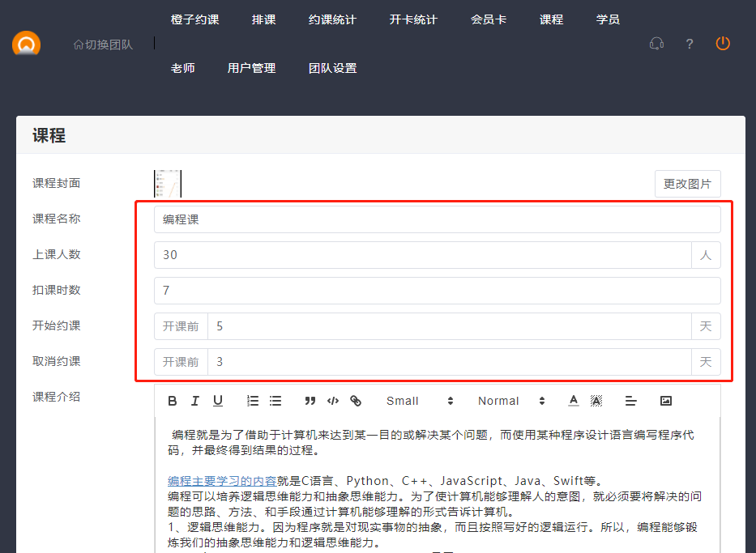Image resolution: width=756 pixels, height=553 pixels.
Task: Add a hyperlink using the link icon
Action: (x=356, y=401)
